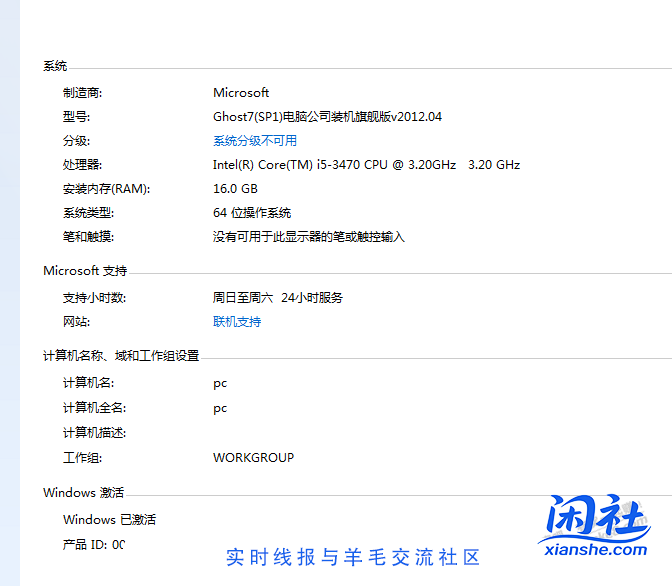672x586 pixels.
Task: Select the text 没有可用于此显示器的笔或触控输入
Action: (309, 237)
